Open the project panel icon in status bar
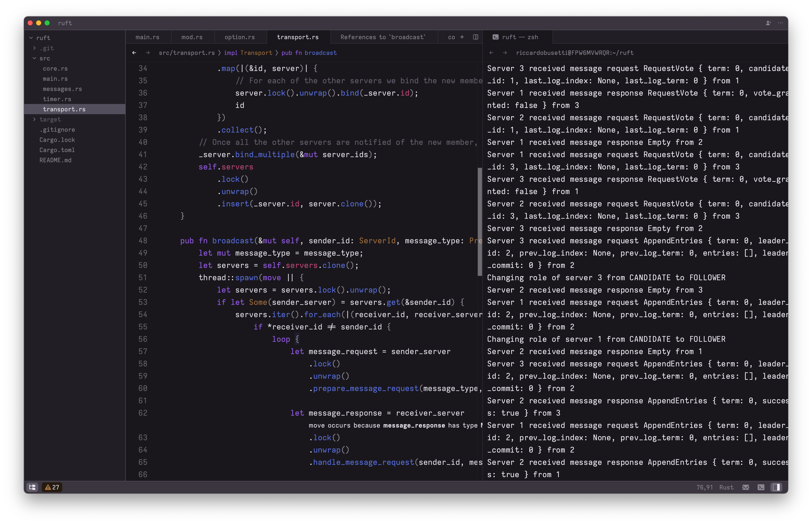812x525 pixels. pyautogui.click(x=32, y=487)
